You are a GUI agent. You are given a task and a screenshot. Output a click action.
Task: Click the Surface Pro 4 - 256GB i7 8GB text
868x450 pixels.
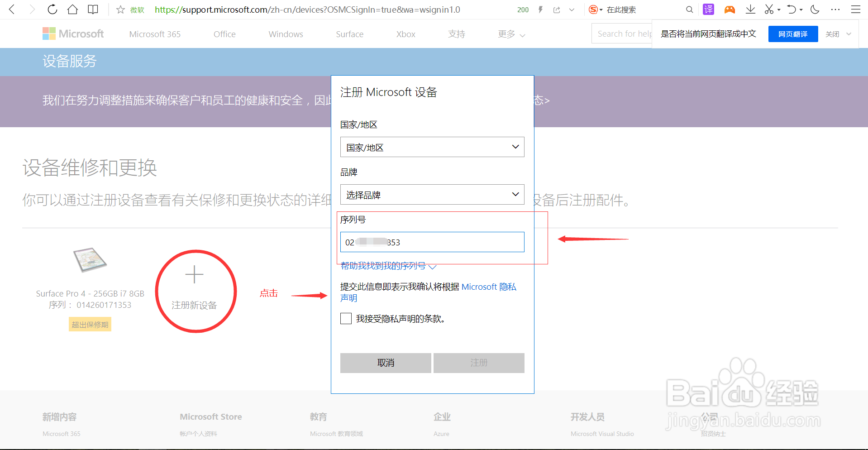click(90, 293)
